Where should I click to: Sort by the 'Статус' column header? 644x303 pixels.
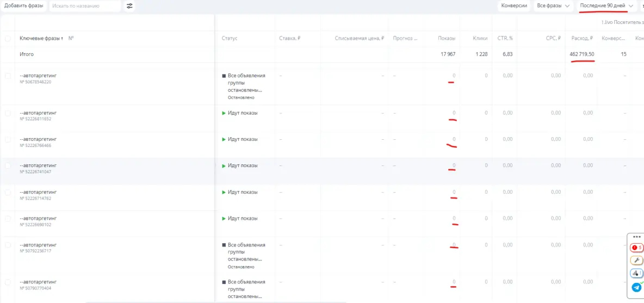[230, 38]
